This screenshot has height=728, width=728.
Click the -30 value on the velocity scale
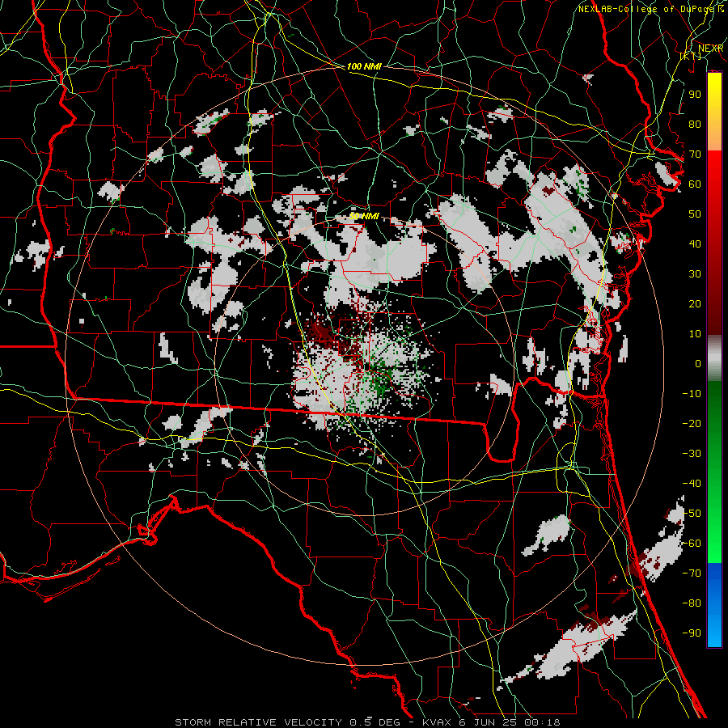(x=692, y=454)
